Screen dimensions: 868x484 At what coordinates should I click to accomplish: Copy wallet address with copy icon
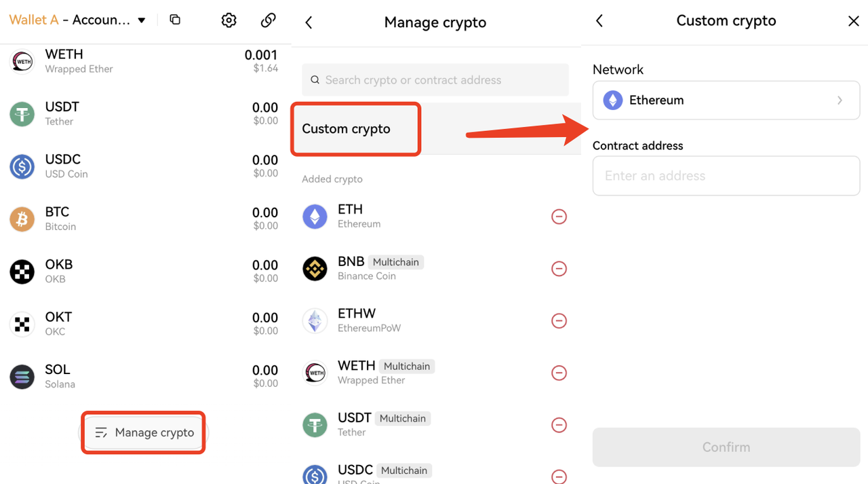coord(175,20)
